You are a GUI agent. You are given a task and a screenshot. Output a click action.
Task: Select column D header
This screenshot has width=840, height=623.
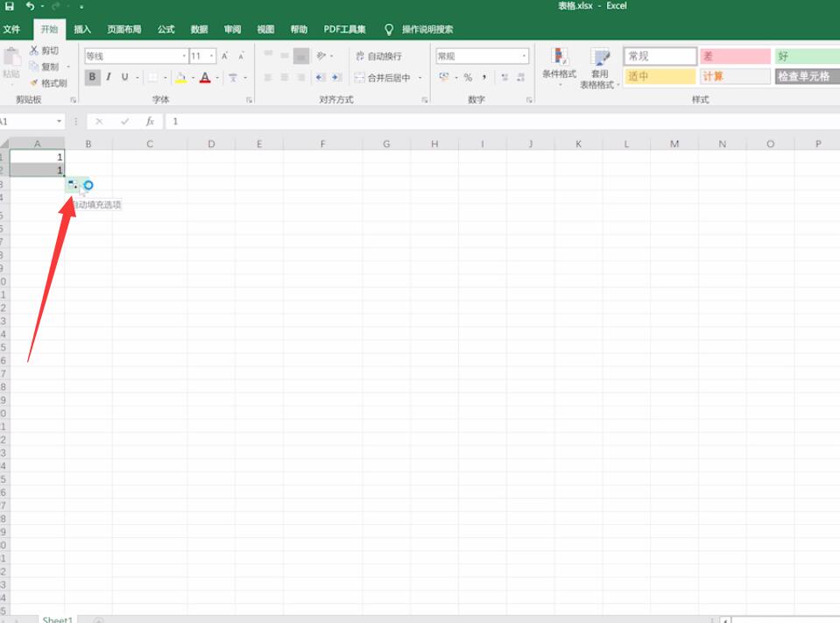click(211, 144)
